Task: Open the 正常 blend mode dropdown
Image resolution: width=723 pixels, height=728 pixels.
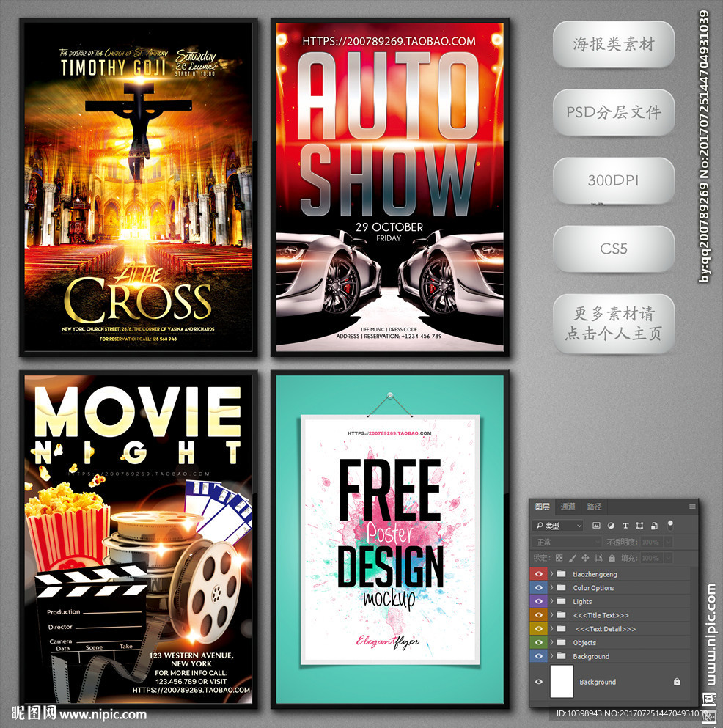Action: coord(567,542)
